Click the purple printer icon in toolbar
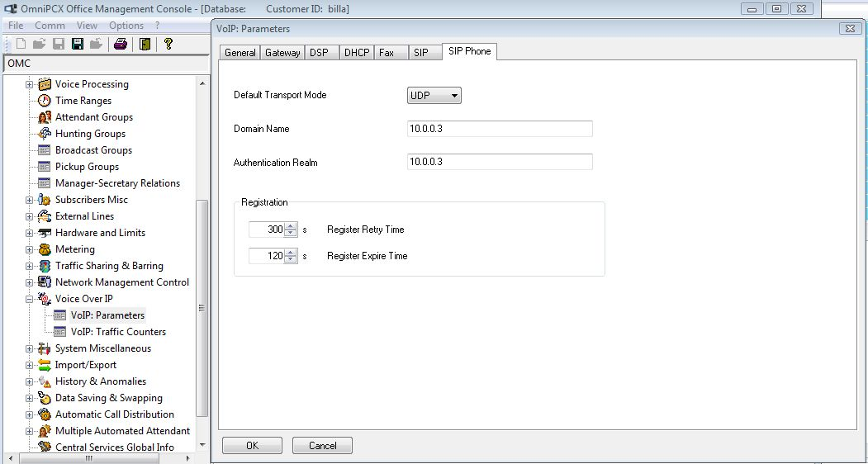The width and height of the screenshot is (868, 464). pos(121,44)
